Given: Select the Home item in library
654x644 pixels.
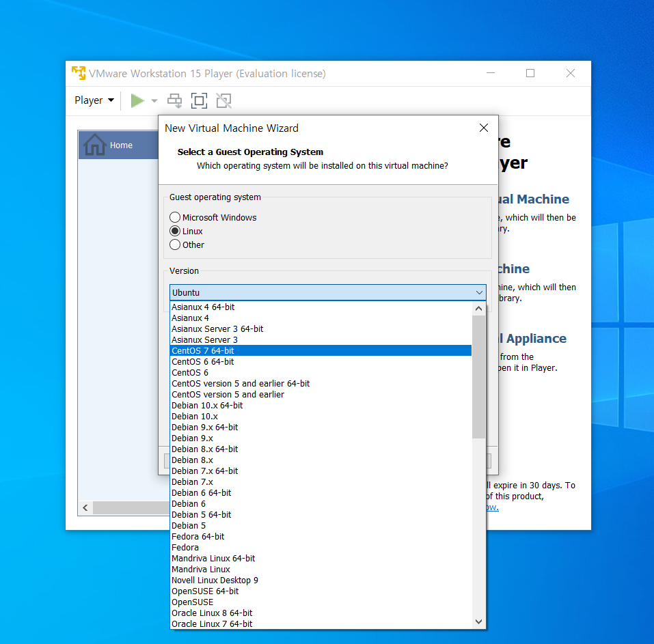Looking at the screenshot, I should pos(118,145).
